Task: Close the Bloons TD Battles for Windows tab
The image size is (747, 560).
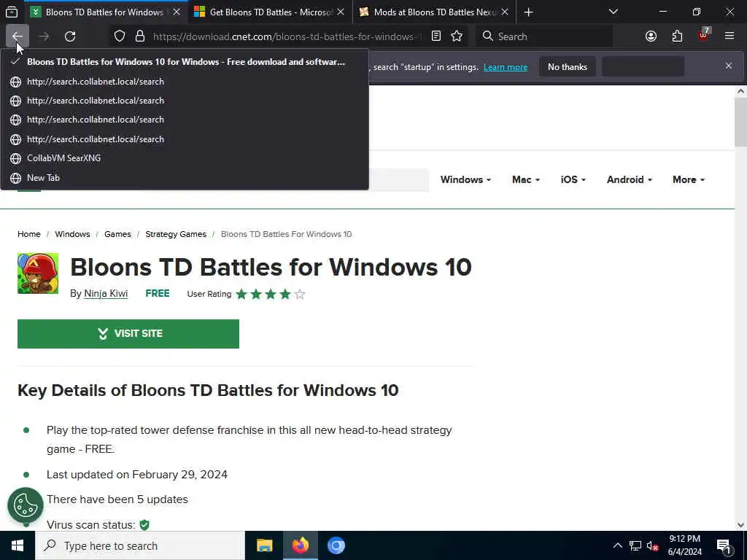Action: tap(177, 12)
